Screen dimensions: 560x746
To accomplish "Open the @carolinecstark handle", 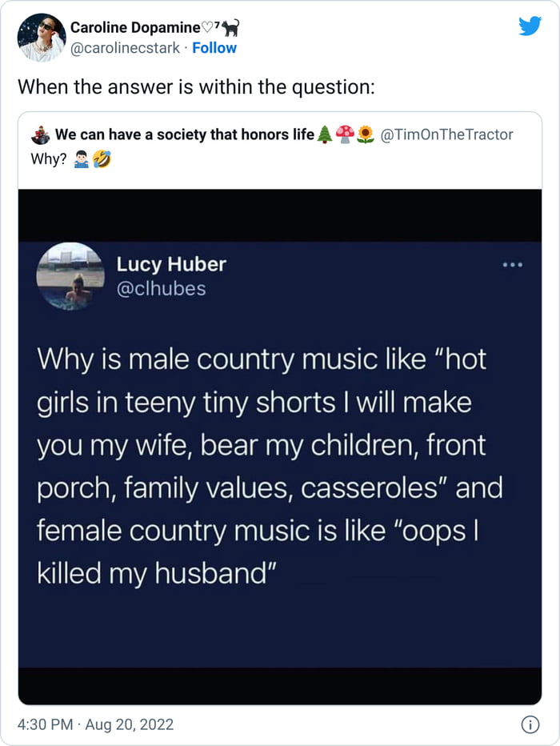I will click(x=127, y=48).
